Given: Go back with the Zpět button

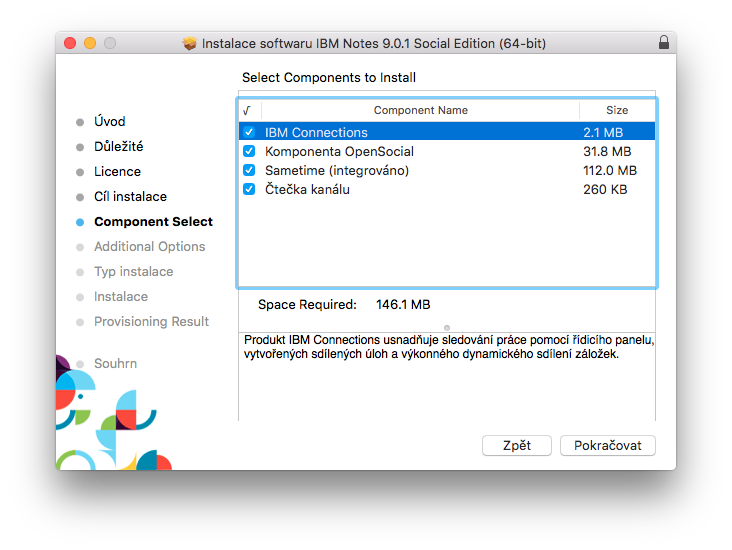Looking at the screenshot, I should (517, 445).
